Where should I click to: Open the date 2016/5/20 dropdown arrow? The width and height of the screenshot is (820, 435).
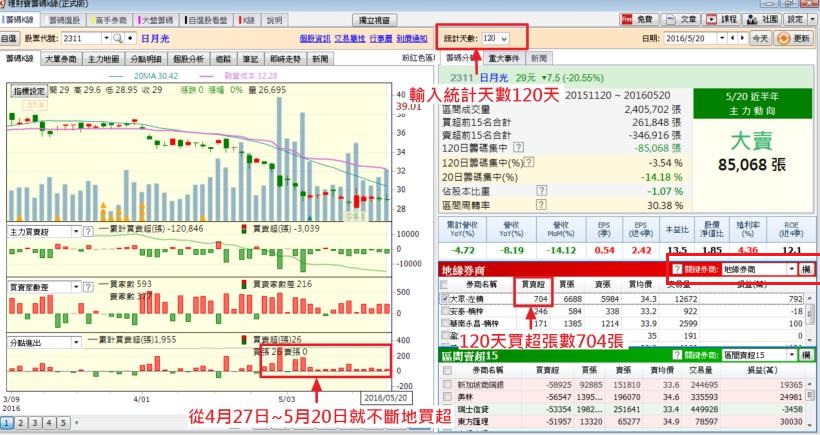(722, 38)
